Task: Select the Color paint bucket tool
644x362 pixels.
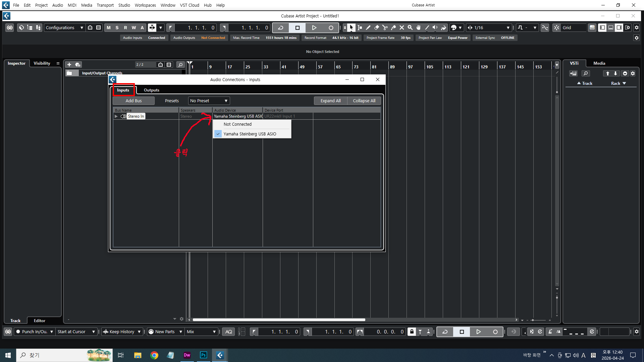Action: coord(443,27)
